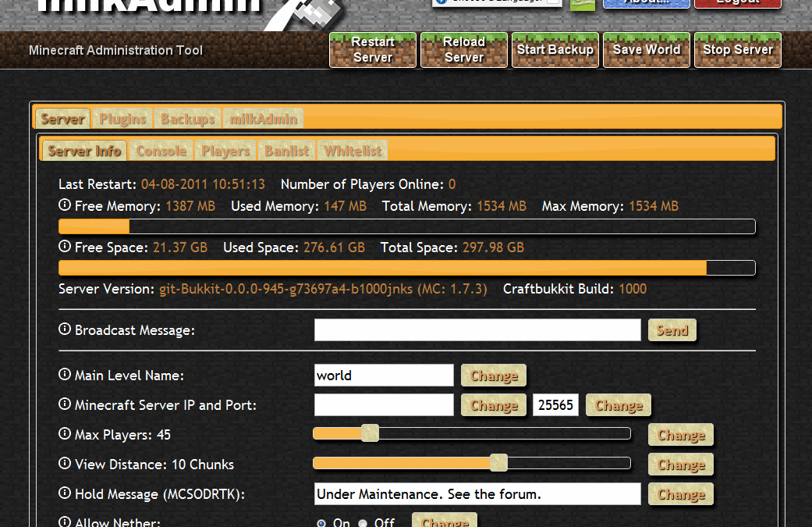Click the server IP input field
The image size is (812, 527).
384,404
